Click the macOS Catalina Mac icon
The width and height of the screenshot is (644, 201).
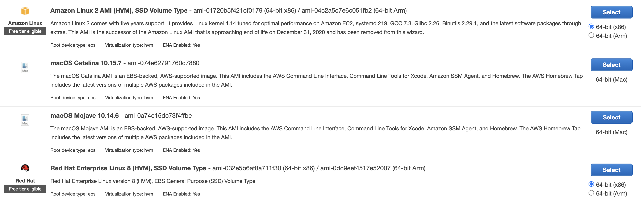(25, 67)
